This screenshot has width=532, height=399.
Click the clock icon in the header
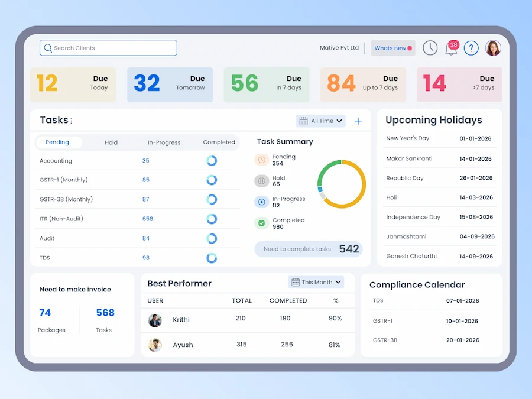pos(430,48)
